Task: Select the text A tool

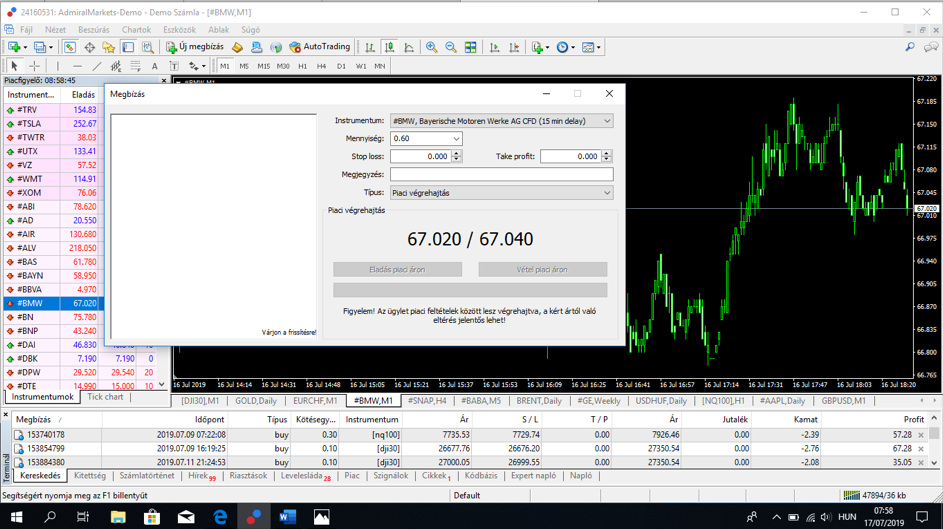Action: (155, 66)
